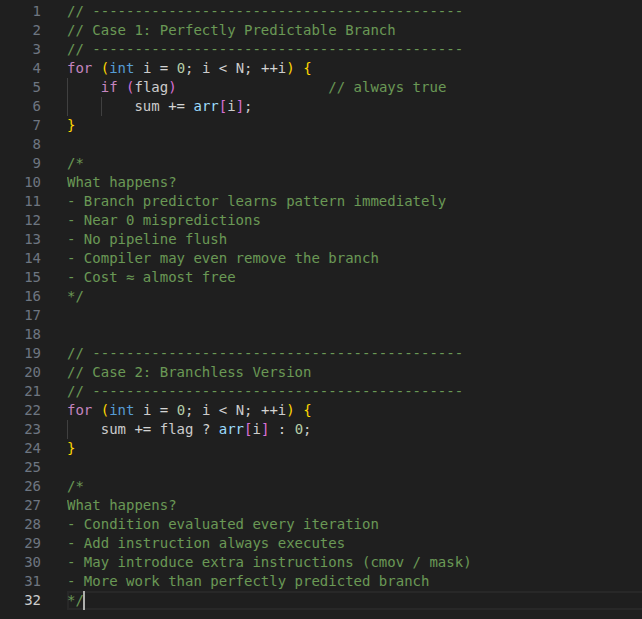642x619 pixels.
Task: Click line number 4 in gutter
Action: 37,68
